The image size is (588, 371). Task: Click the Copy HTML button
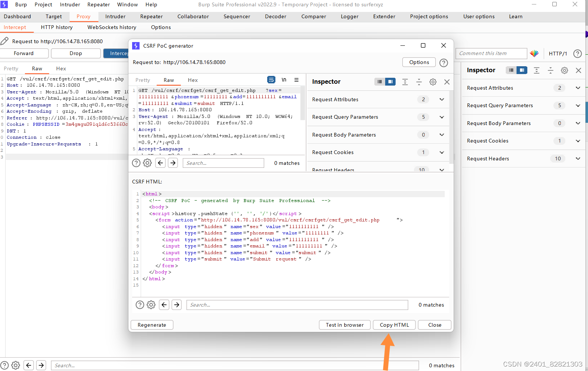click(394, 325)
